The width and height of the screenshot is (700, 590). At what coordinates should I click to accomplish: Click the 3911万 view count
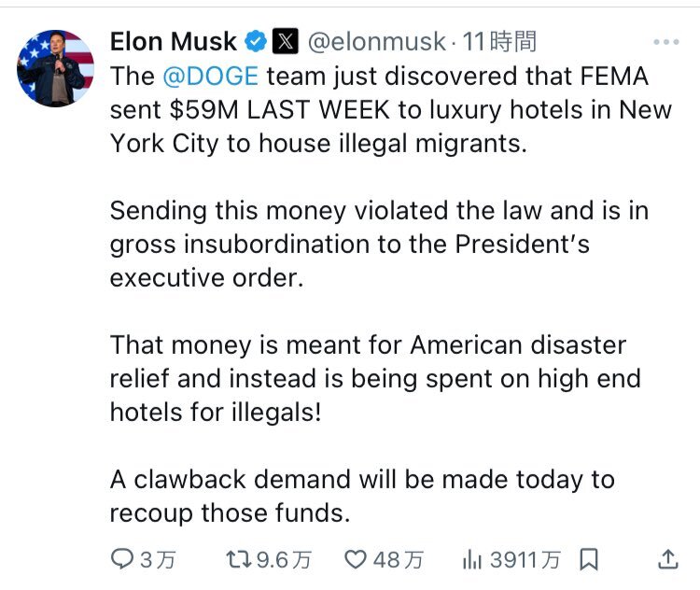tap(525, 559)
